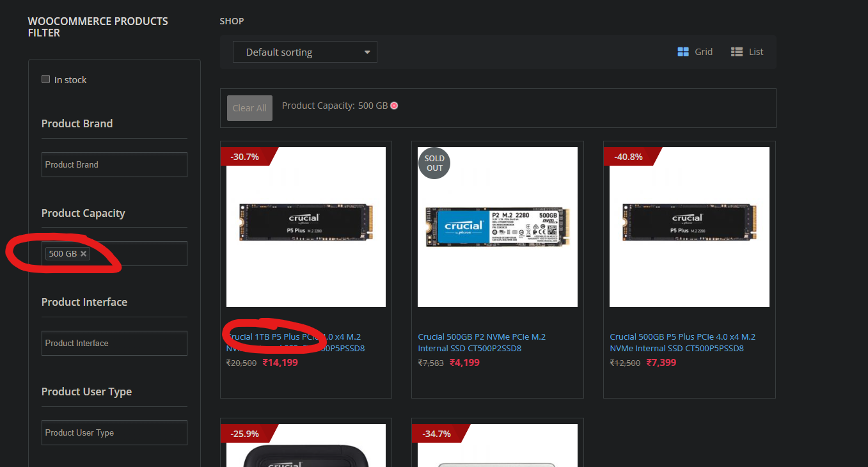Image resolution: width=868 pixels, height=467 pixels.
Task: Click the Clear All button
Action: pyautogui.click(x=249, y=108)
